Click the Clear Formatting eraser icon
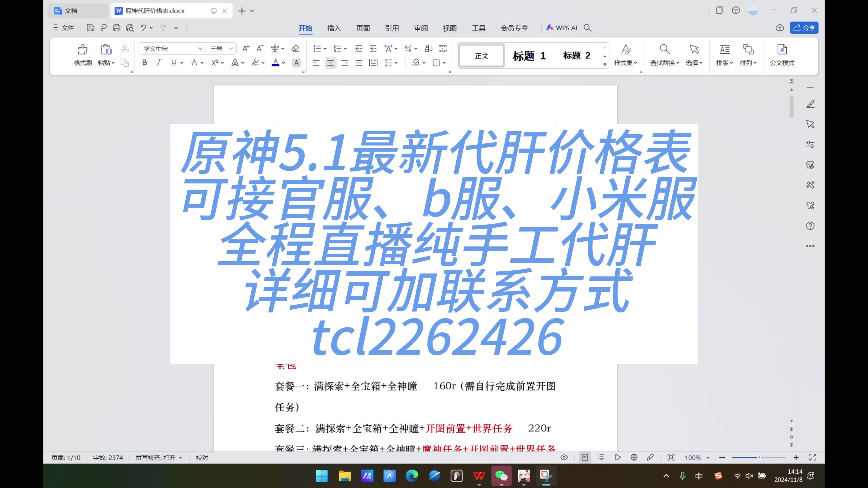This screenshot has height=488, width=868. (295, 49)
